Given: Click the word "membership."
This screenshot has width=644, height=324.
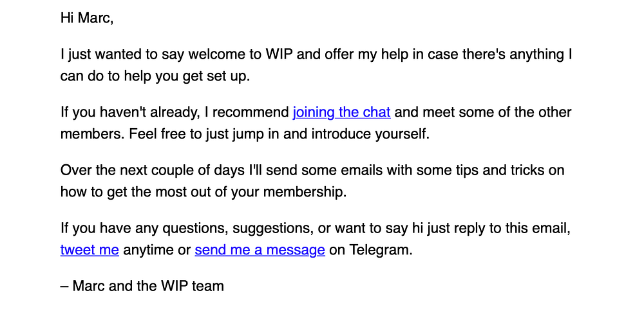Looking at the screenshot, I should tap(305, 192).
